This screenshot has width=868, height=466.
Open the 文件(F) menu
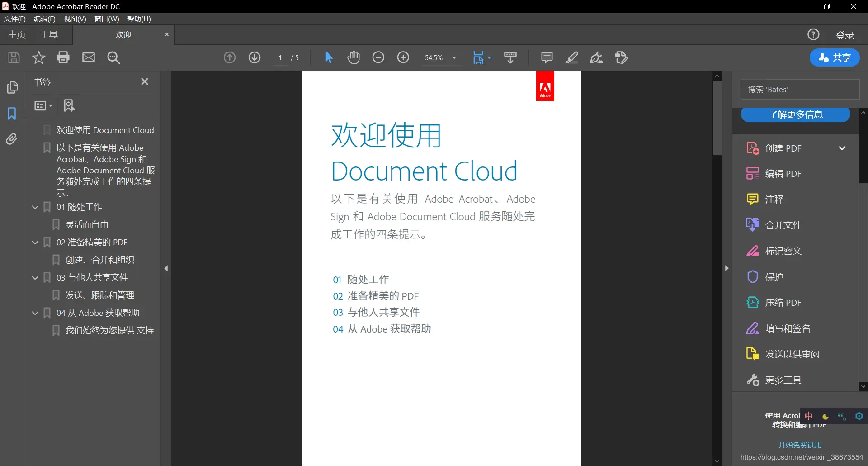point(15,19)
